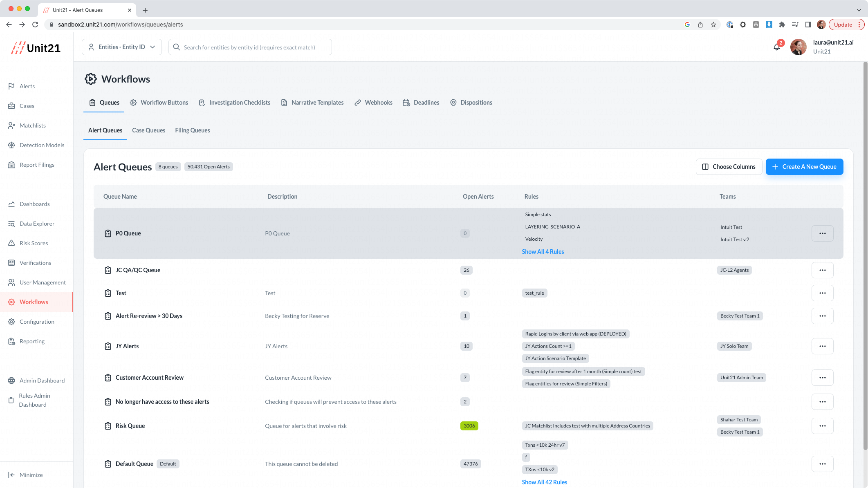Open Detection Models from sidebar

42,145
